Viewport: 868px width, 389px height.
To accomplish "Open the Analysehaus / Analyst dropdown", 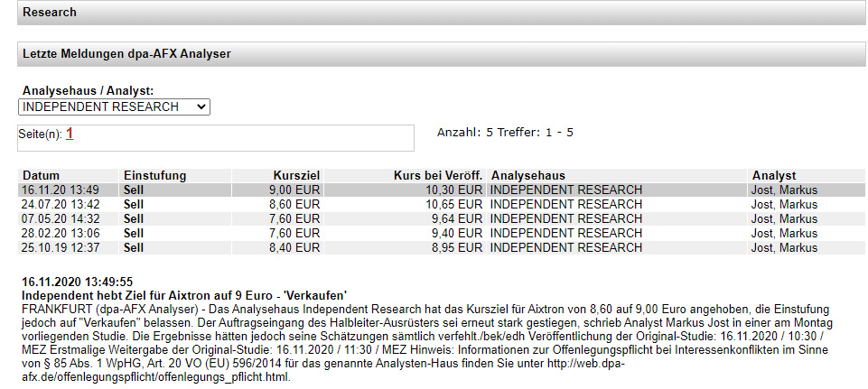I will [x=114, y=107].
